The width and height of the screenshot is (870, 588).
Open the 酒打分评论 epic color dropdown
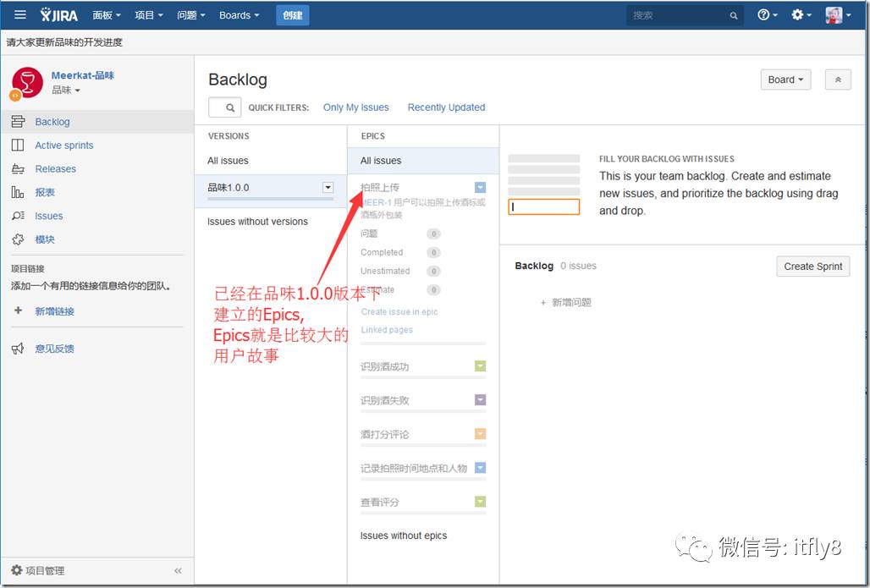(480, 434)
